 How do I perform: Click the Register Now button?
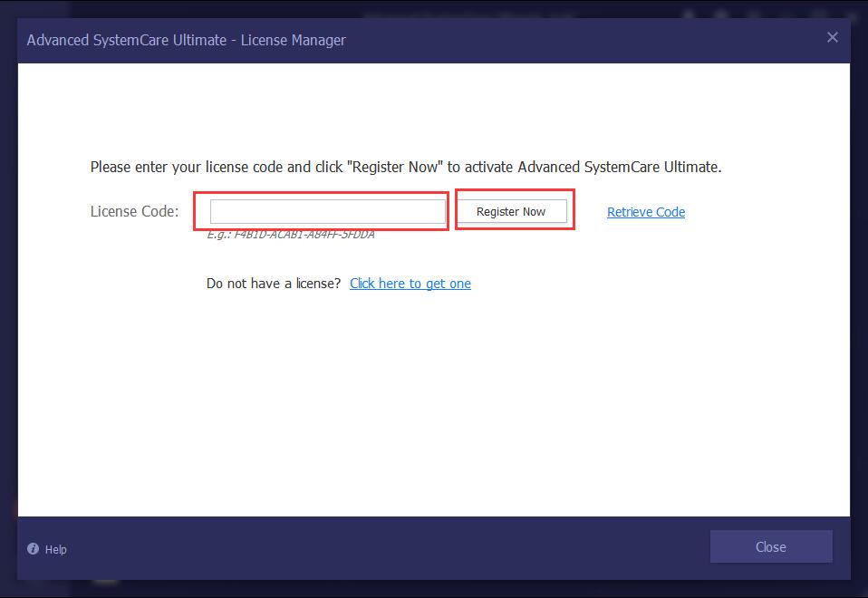pos(511,211)
